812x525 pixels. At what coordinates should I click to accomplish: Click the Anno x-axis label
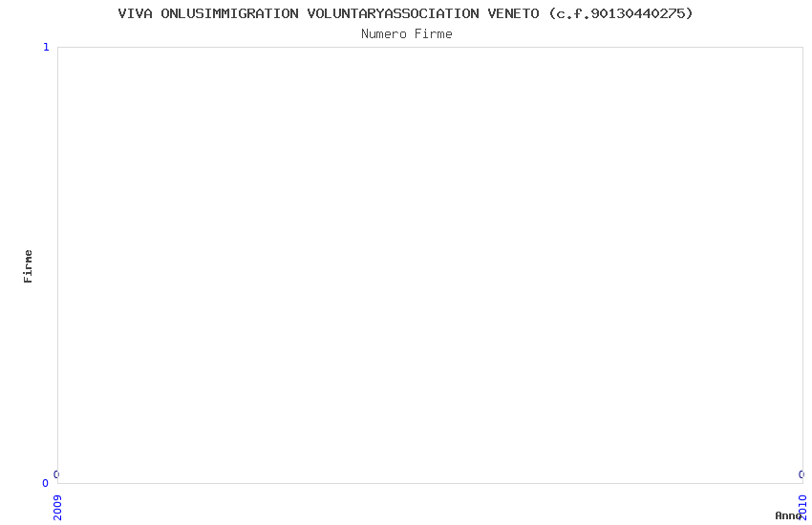[x=788, y=515]
